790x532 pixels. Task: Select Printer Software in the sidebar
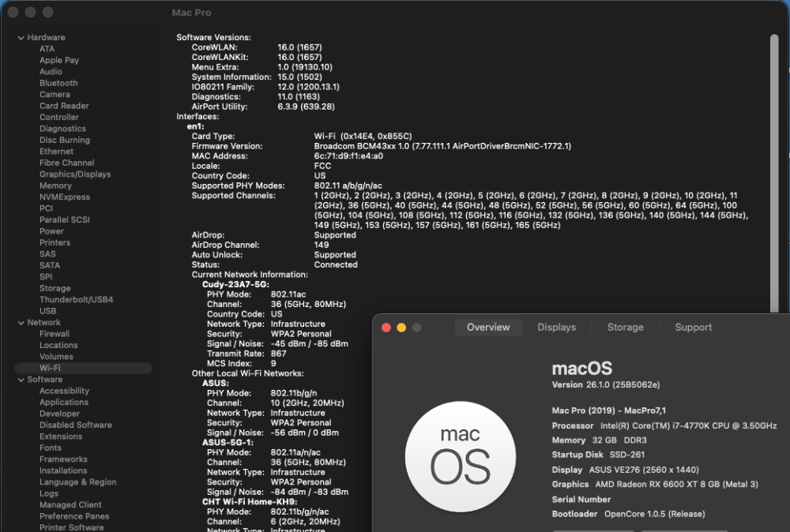tap(72, 527)
